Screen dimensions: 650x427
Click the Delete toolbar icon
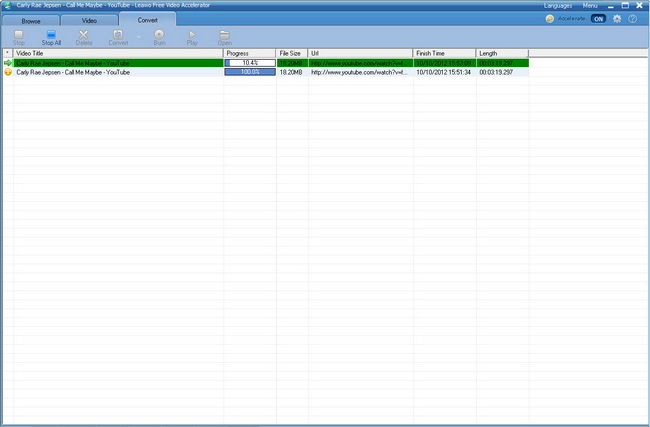click(84, 34)
